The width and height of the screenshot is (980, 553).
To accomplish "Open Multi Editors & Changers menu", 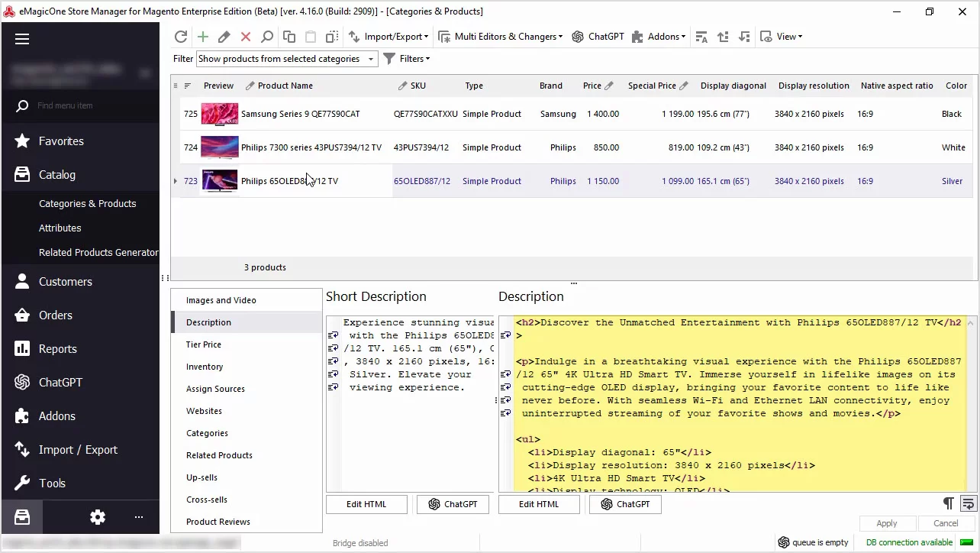I will pos(501,37).
